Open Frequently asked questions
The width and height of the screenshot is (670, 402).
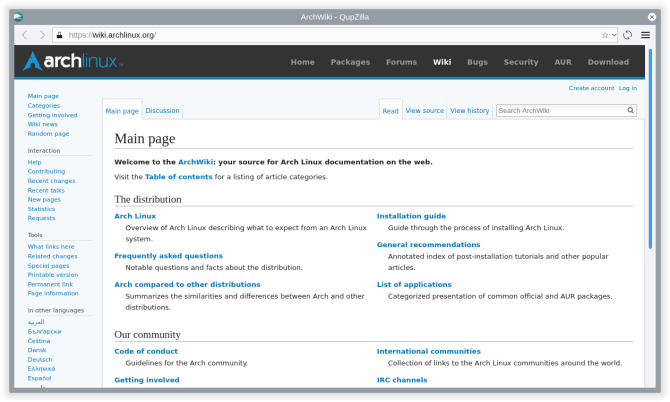(168, 256)
